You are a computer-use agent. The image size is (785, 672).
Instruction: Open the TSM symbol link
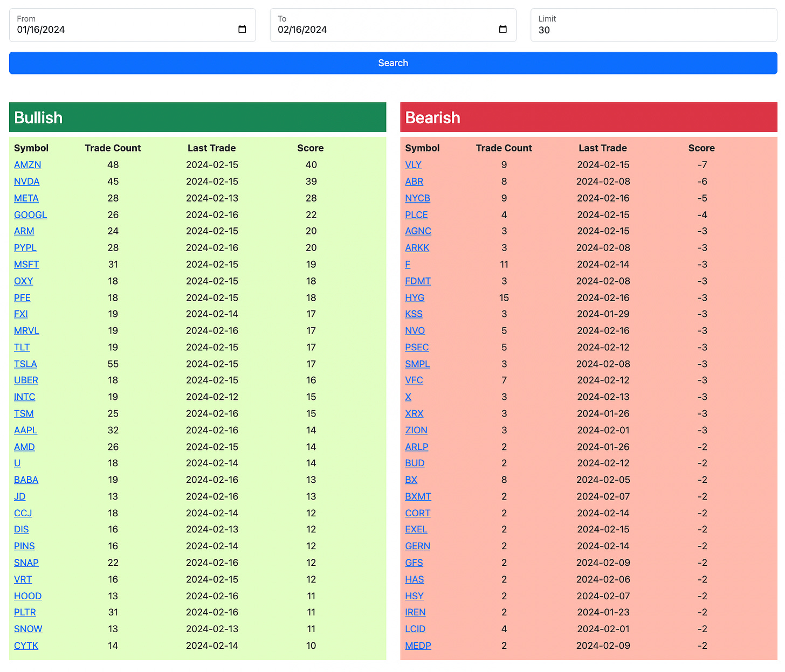[x=24, y=414]
